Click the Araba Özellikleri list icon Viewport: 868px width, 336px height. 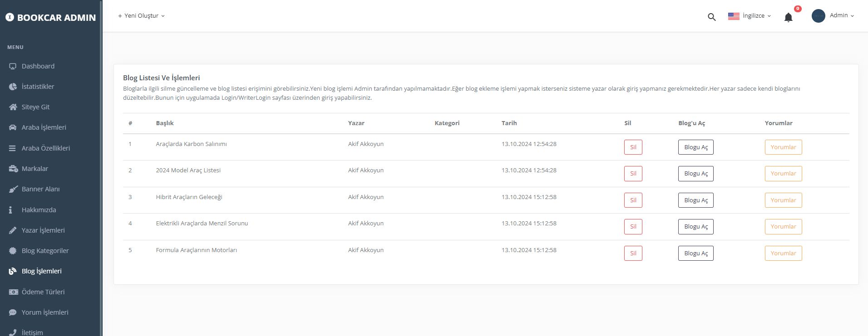point(13,148)
